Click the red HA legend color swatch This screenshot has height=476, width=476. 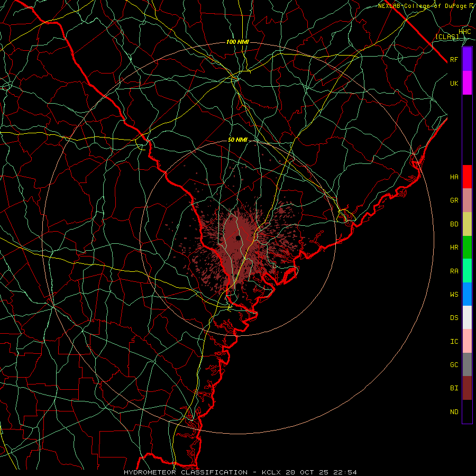pyautogui.click(x=467, y=177)
